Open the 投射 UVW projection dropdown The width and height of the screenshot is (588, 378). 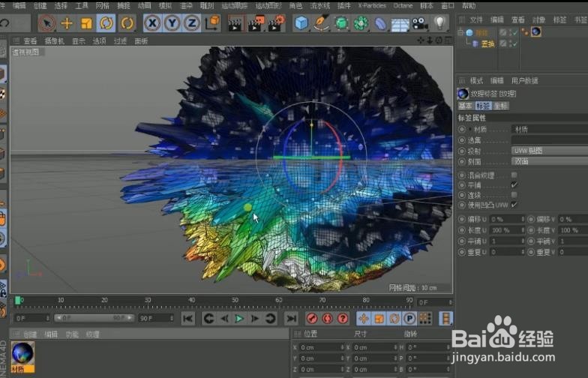550,151
